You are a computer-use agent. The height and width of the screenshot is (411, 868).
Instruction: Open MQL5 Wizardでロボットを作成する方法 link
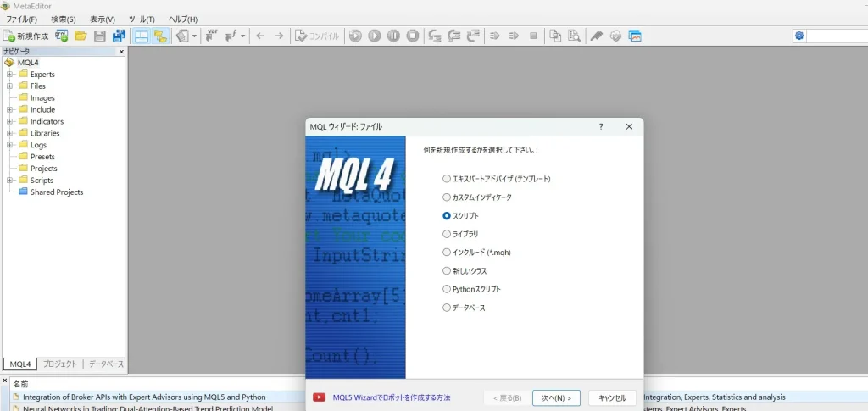[392, 397]
